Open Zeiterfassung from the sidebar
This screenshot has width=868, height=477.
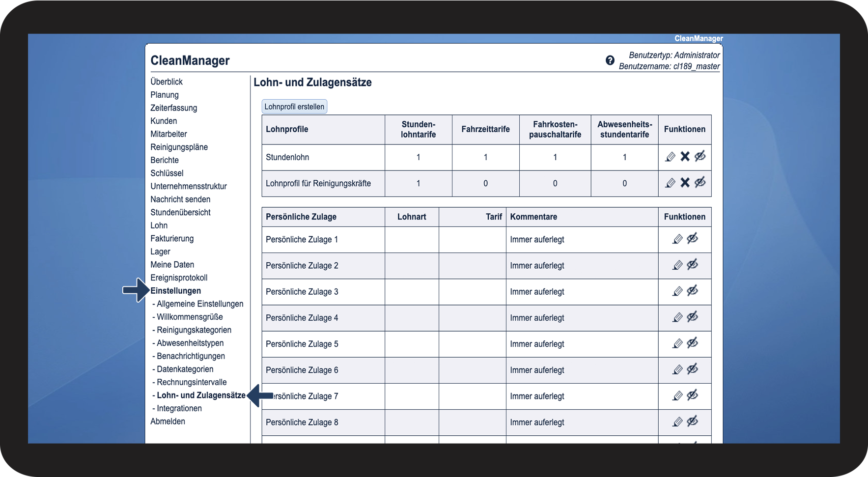[174, 108]
